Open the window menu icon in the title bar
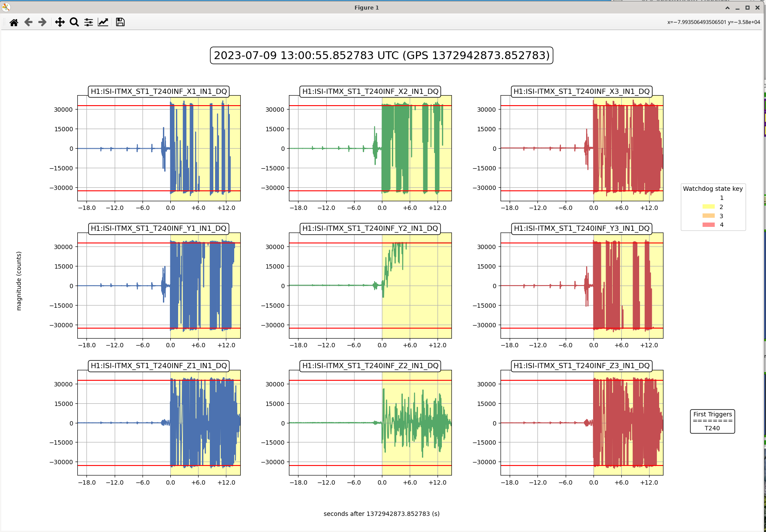 [x=6, y=7]
